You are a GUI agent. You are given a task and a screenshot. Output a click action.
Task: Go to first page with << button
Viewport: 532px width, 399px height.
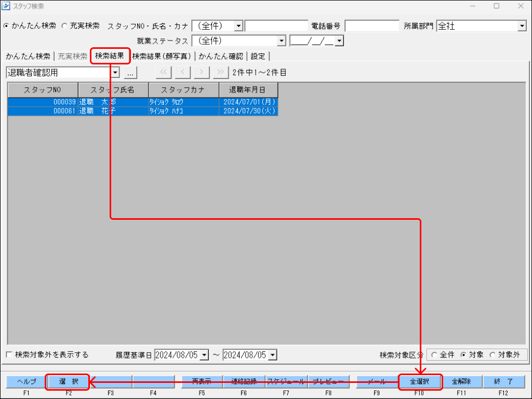[164, 72]
